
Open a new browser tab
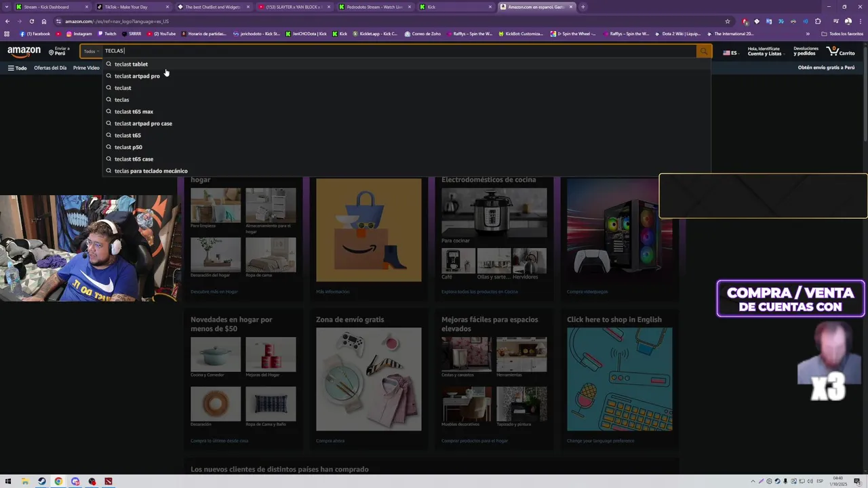[583, 7]
